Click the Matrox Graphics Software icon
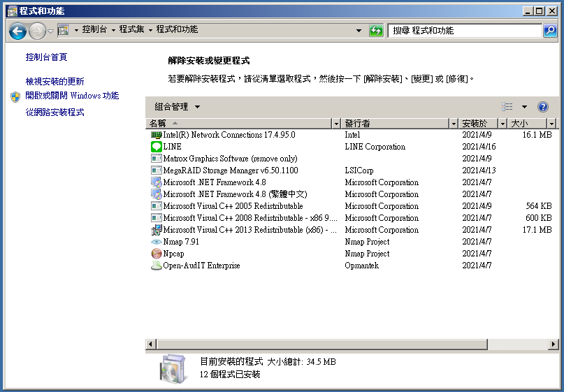Image resolution: width=564 pixels, height=392 pixels. coord(156,159)
